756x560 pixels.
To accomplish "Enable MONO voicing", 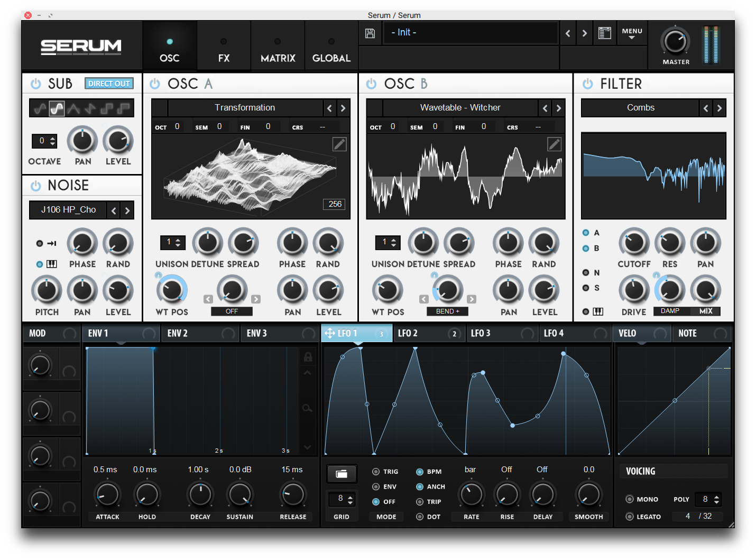I will (630, 499).
